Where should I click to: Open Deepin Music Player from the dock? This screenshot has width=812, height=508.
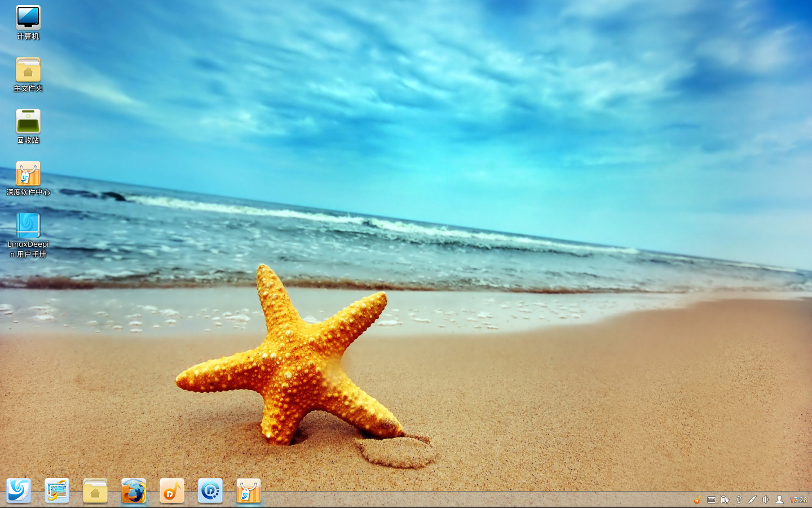coord(172,491)
